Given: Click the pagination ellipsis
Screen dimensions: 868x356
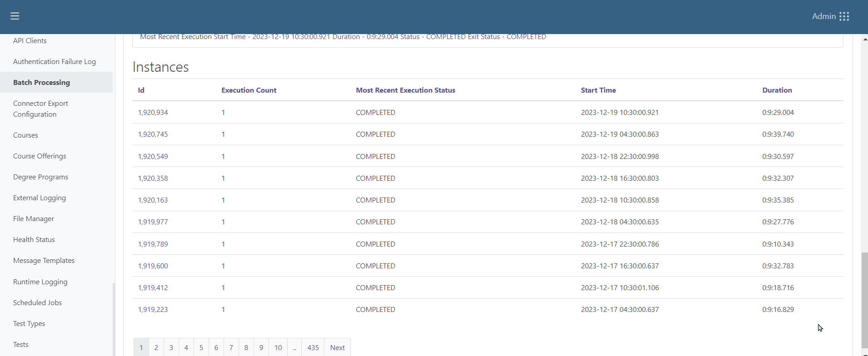Looking at the screenshot, I should click(x=294, y=347).
